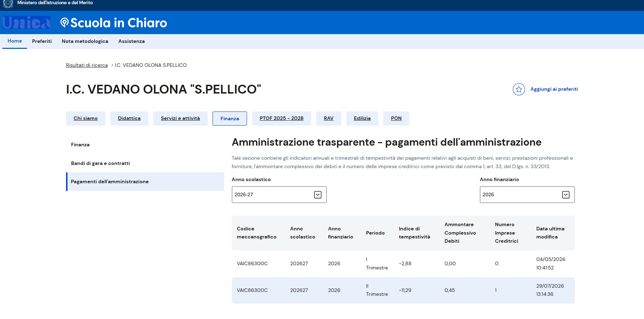Open the PTOF 2025 - 2028 tab
The image size is (644, 319).
pyautogui.click(x=281, y=119)
